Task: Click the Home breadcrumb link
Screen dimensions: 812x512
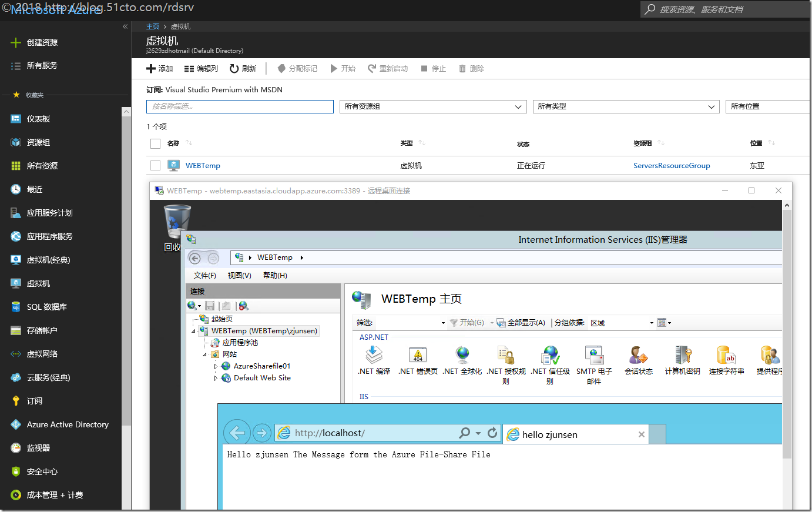Action: 153,26
